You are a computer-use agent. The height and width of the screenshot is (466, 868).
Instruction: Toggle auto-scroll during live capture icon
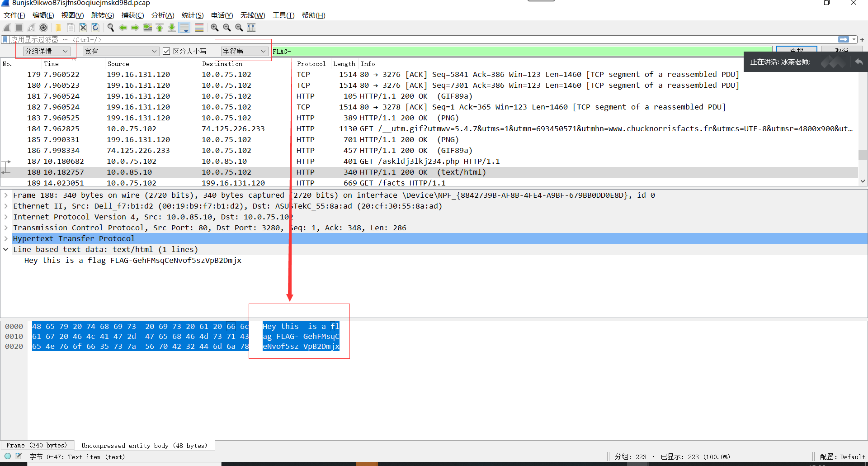point(184,28)
